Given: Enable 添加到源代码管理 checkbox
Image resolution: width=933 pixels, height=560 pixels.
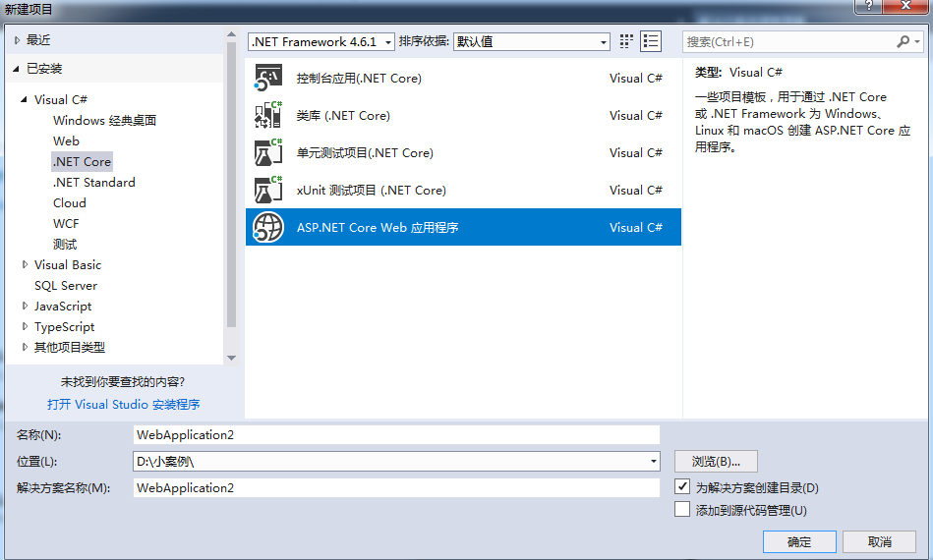Looking at the screenshot, I should pyautogui.click(x=682, y=510).
